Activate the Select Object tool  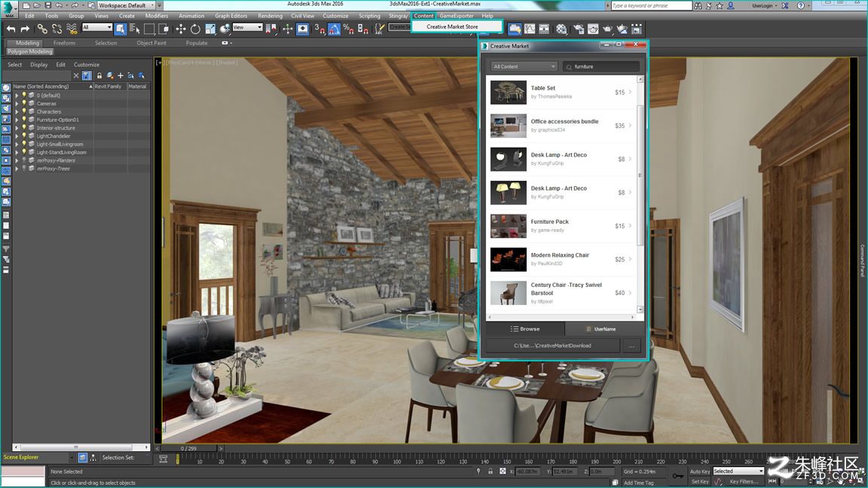click(x=120, y=29)
